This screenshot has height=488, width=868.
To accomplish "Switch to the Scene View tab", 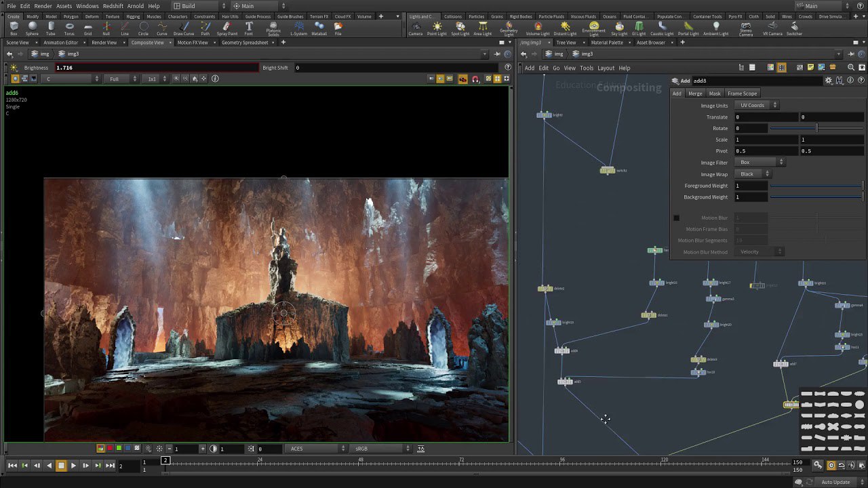I will [x=18, y=43].
